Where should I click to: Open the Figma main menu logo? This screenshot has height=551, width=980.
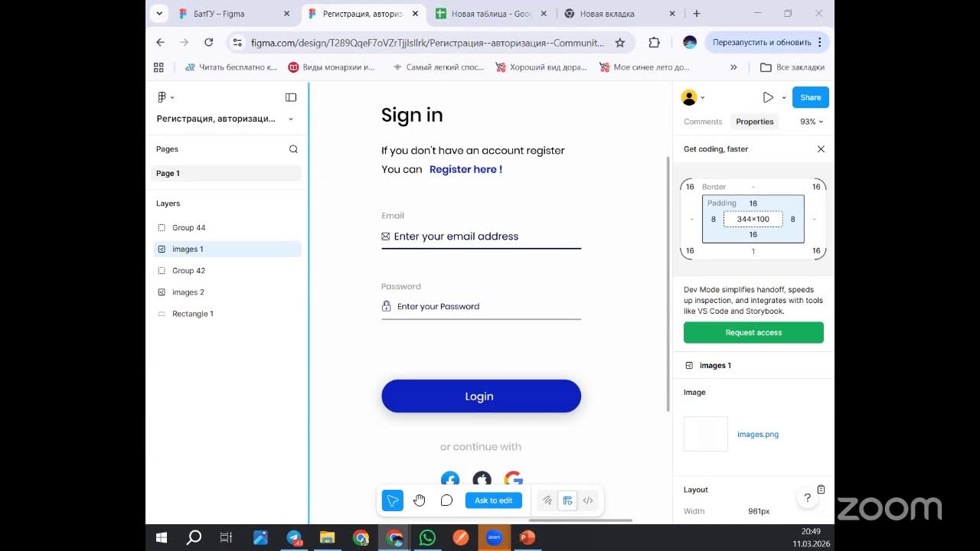[162, 97]
